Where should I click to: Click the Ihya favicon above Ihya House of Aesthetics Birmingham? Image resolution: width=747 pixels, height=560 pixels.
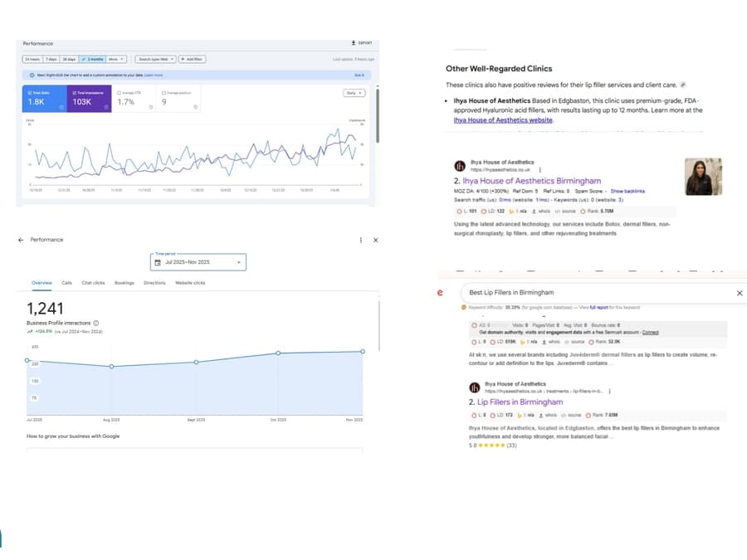pos(460,166)
